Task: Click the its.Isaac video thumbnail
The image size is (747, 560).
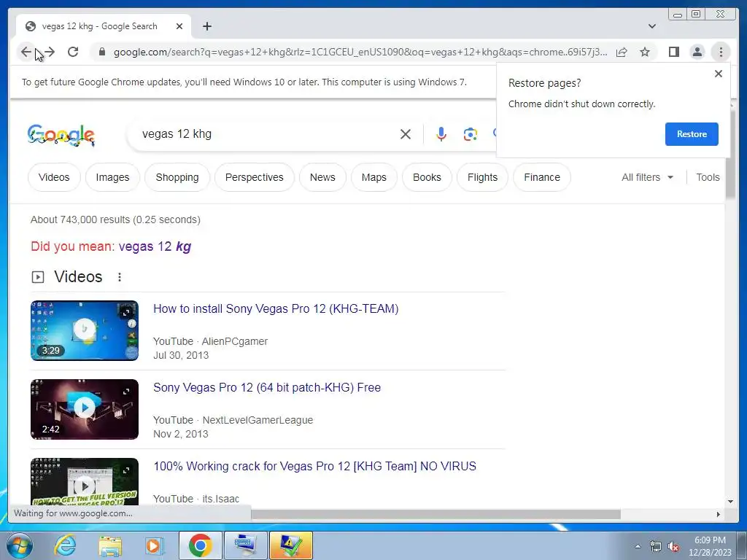Action: 85,481
